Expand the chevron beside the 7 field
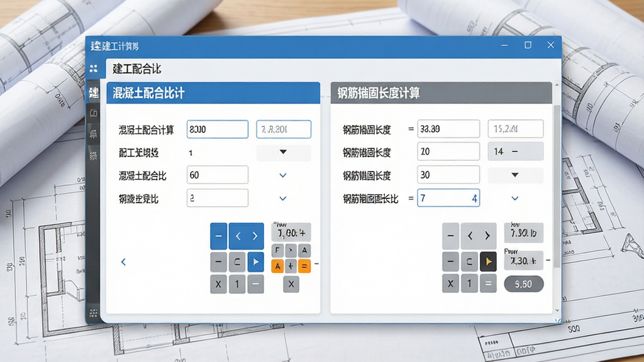The height and width of the screenshot is (362, 644). click(x=514, y=198)
